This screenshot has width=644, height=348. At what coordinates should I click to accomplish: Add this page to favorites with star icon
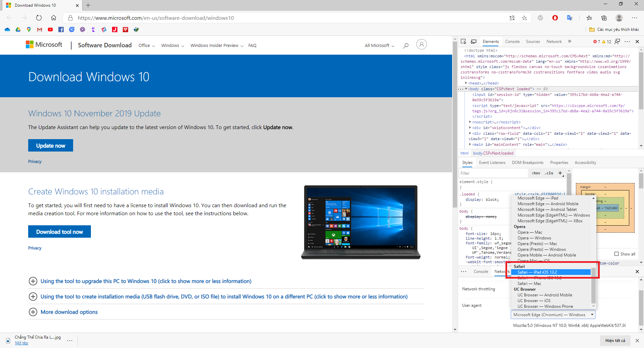point(524,18)
